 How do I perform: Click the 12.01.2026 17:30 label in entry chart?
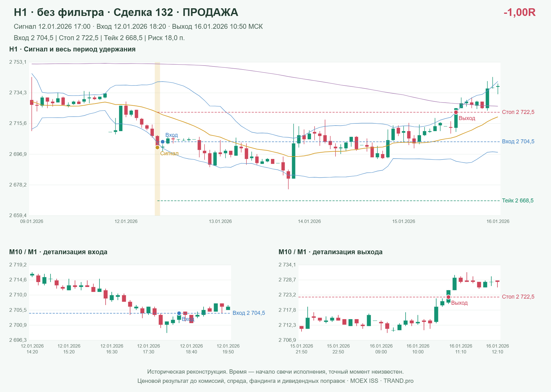click(x=148, y=349)
